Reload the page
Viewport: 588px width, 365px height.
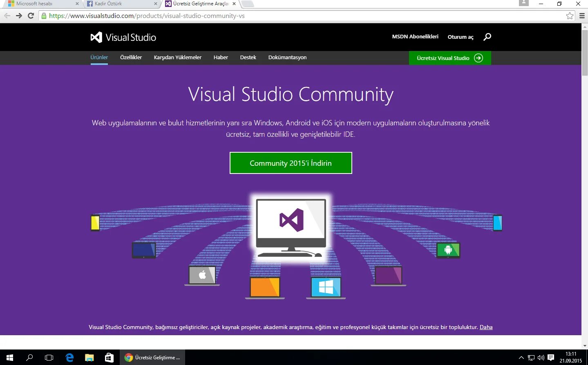click(x=31, y=16)
